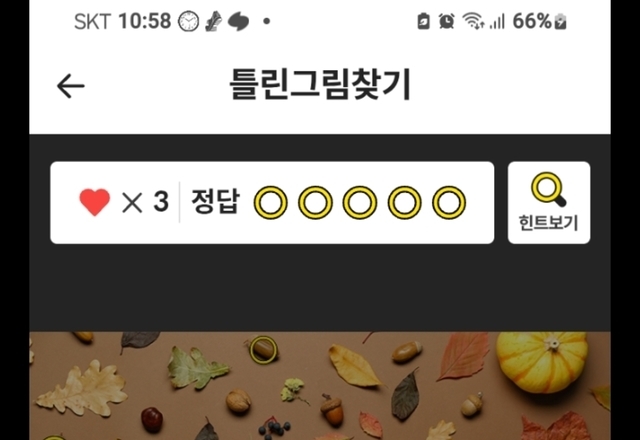The width and height of the screenshot is (640, 440).
Task: Tap the circled acorn cap in picture
Action: point(263,350)
